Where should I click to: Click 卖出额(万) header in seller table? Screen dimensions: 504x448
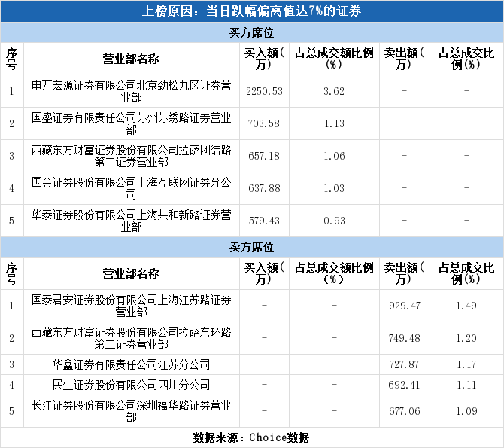(x=405, y=273)
